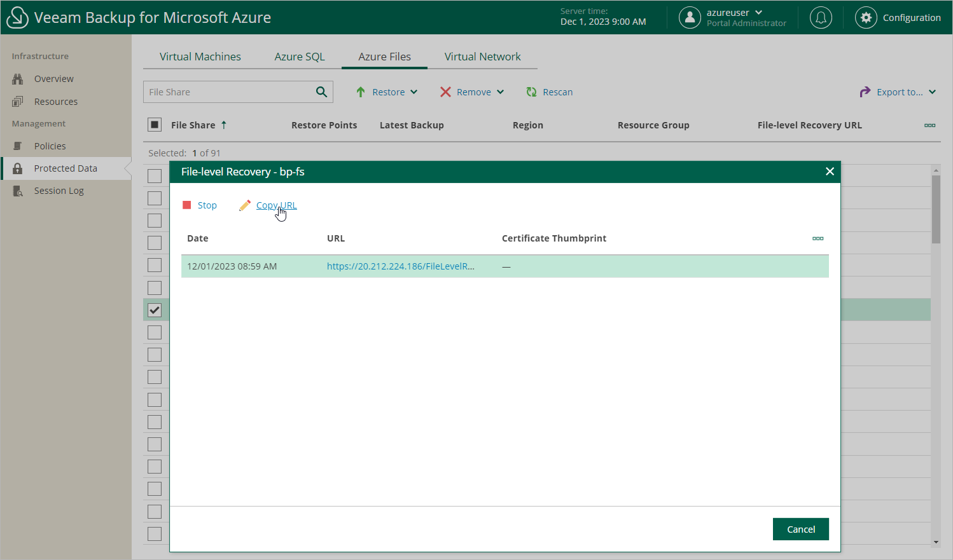Expand the Export to dropdown

click(x=933, y=92)
